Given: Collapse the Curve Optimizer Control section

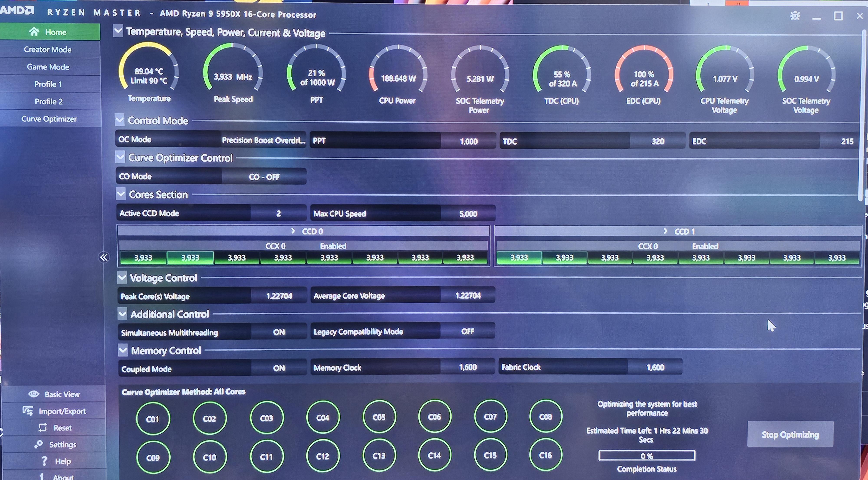Looking at the screenshot, I should [120, 157].
